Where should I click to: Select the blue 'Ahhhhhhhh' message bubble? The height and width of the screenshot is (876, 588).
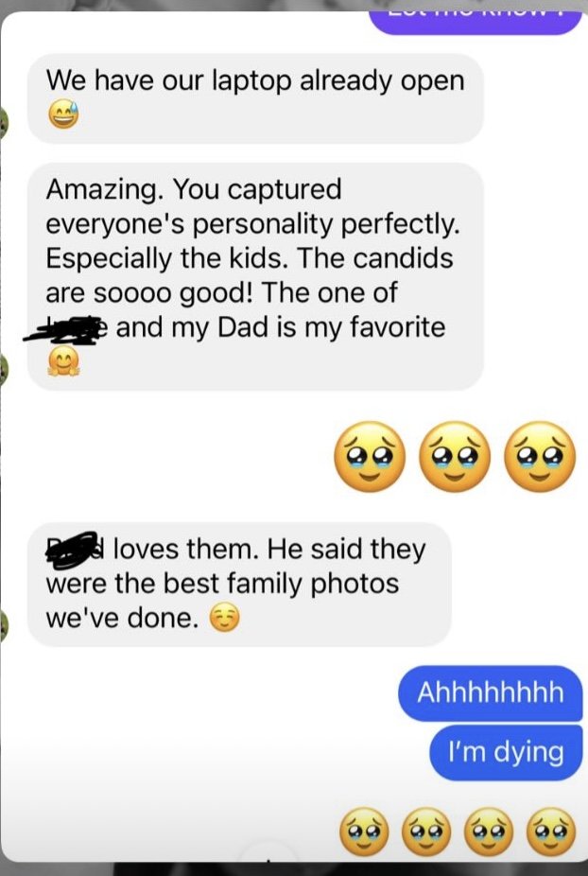(491, 693)
